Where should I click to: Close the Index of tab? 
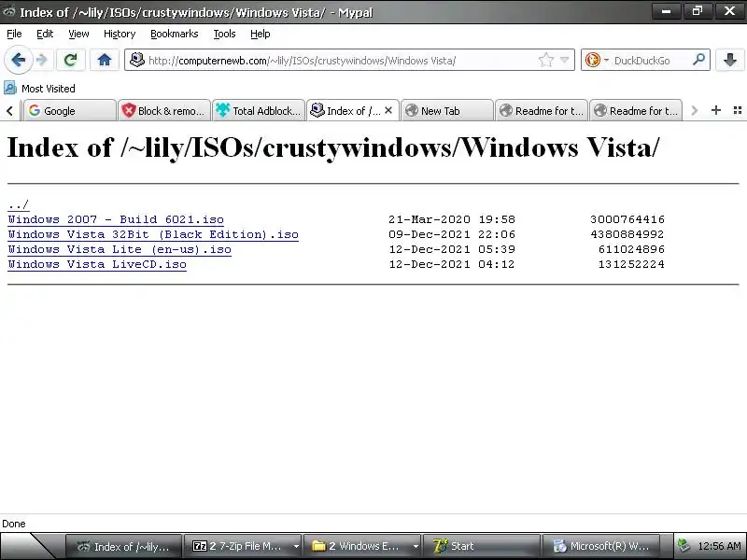coord(388,110)
